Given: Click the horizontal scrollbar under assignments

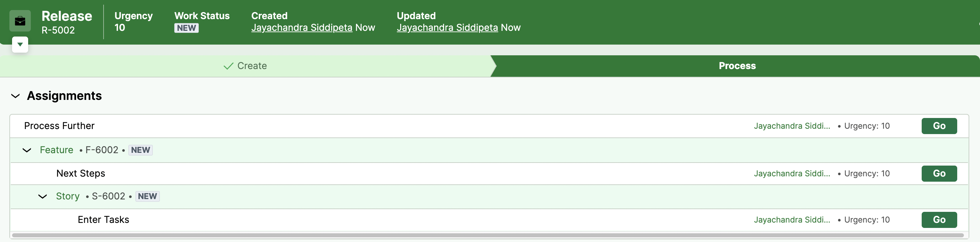Looking at the screenshot, I should pyautogui.click(x=487, y=236).
